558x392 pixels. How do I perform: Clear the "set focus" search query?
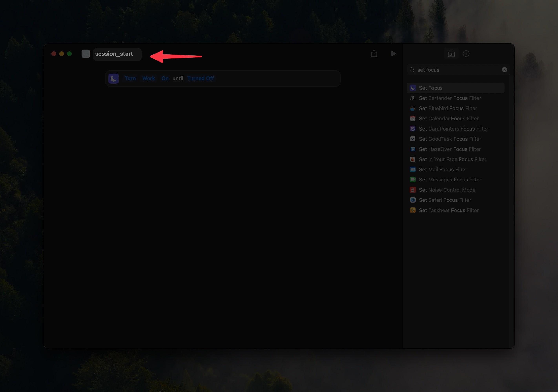[504, 70]
